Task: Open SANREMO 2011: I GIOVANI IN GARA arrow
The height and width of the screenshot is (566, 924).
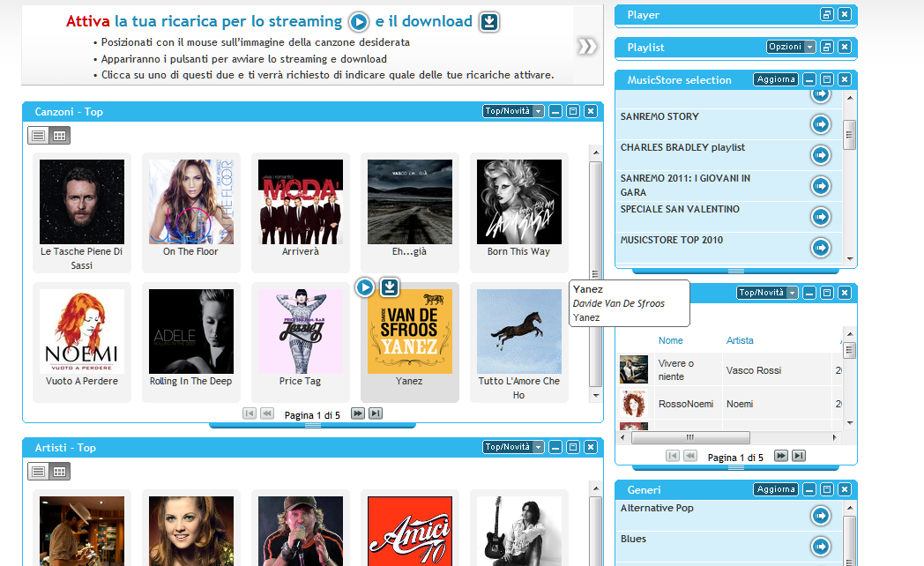Action: (x=820, y=186)
